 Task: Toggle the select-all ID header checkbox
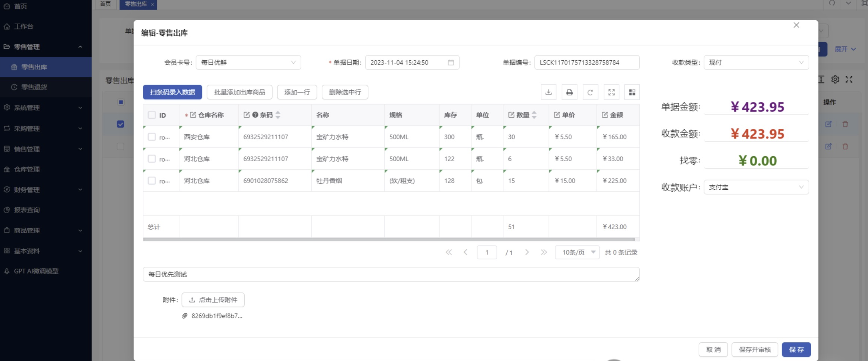click(152, 115)
